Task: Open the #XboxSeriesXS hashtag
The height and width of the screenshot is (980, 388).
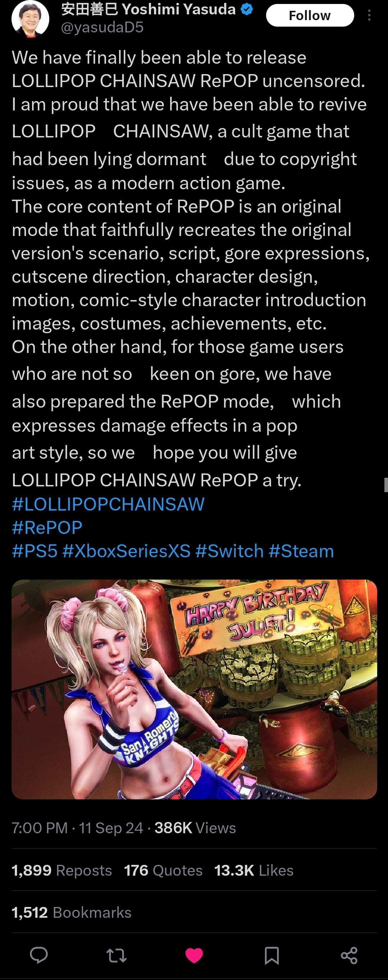Action: pos(126,551)
